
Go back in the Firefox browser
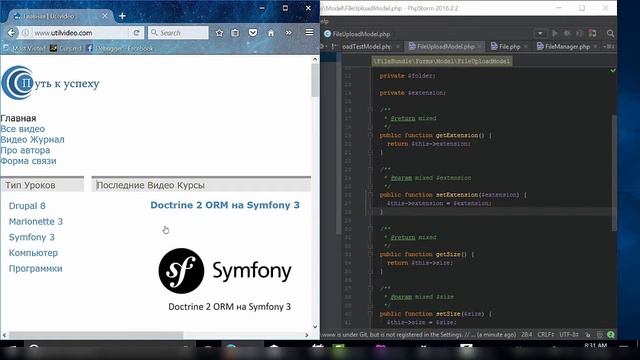pyautogui.click(x=11, y=33)
